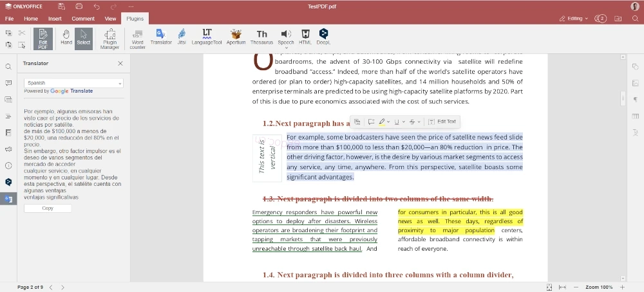Click the user avatar in title bar
This screenshot has height=292, width=644.
tap(635, 6)
